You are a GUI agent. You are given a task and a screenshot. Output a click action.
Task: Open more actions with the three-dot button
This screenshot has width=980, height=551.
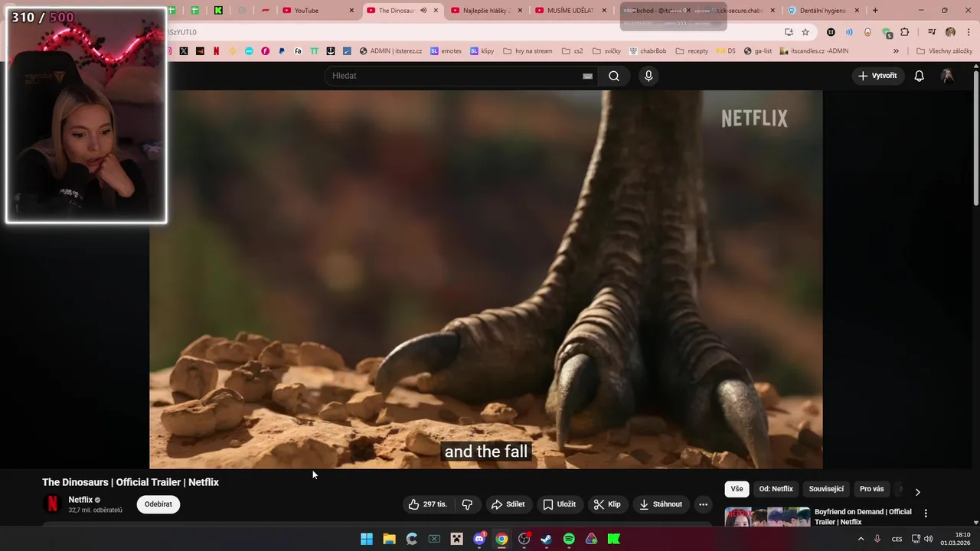[x=703, y=504]
